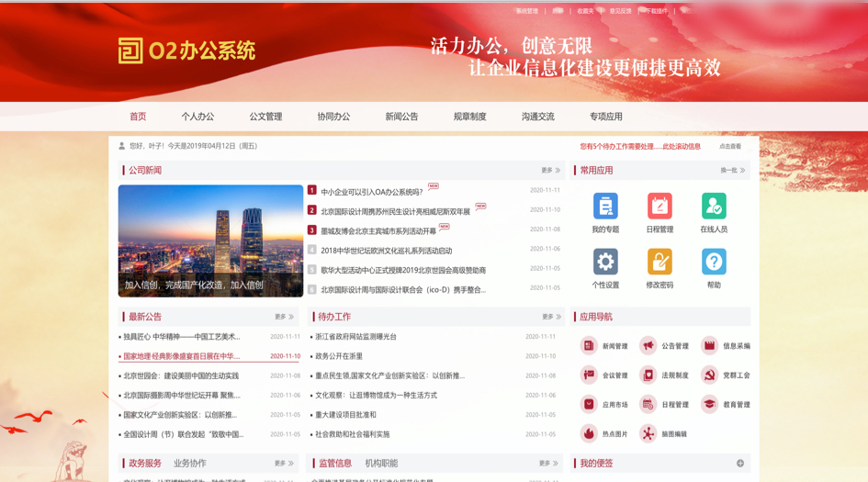Expand 更多 in 公司新闻 section
The height and width of the screenshot is (482, 868).
(550, 171)
